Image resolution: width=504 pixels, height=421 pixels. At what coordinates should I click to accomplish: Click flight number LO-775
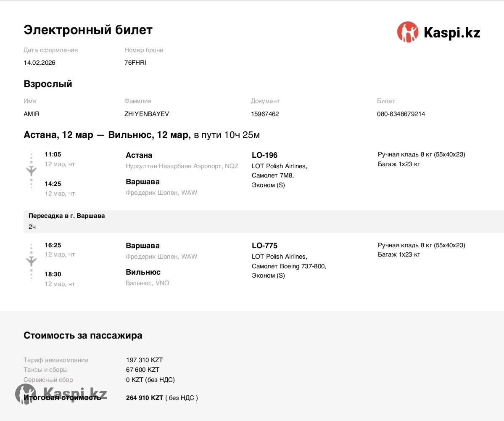(264, 246)
